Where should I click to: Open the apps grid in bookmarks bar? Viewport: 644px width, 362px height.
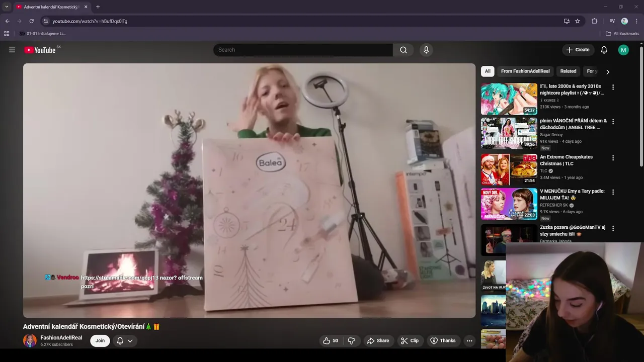pyautogui.click(x=7, y=34)
